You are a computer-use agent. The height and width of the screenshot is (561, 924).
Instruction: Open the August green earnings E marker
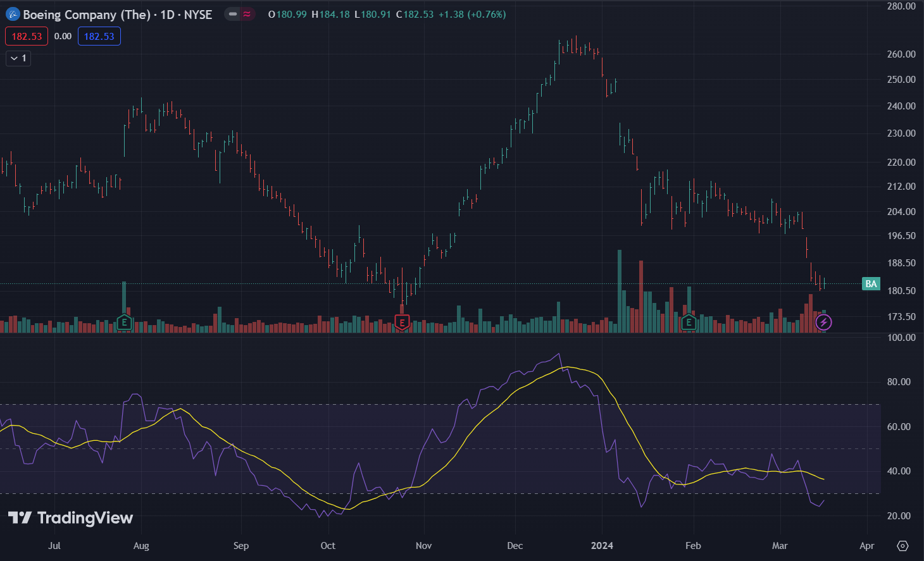pos(124,323)
